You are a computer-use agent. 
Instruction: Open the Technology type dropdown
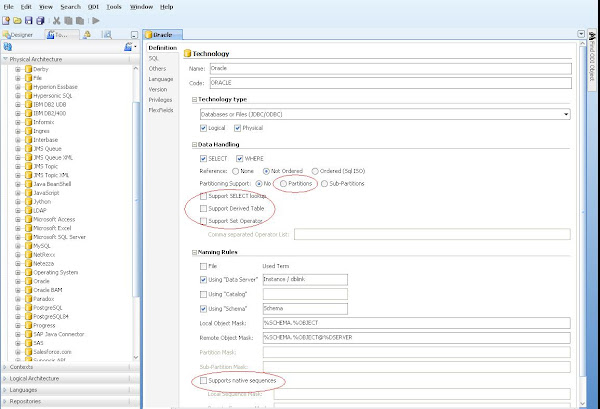click(566, 114)
